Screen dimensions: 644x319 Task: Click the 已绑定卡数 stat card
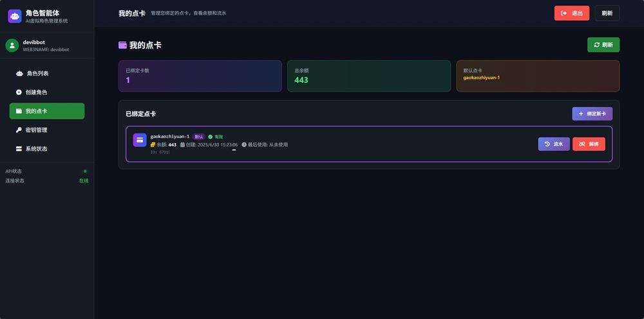pyautogui.click(x=200, y=76)
